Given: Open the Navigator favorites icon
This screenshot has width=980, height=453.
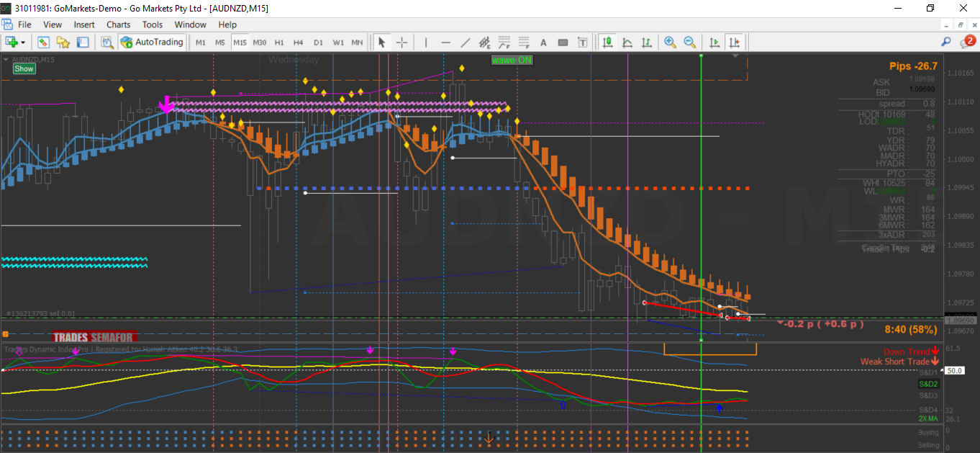Looking at the screenshot, I should point(63,42).
